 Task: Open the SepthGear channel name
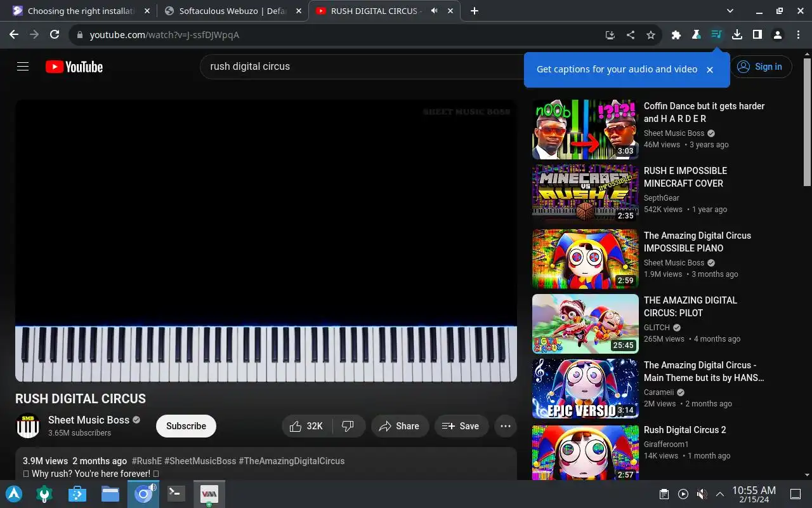[662, 198]
